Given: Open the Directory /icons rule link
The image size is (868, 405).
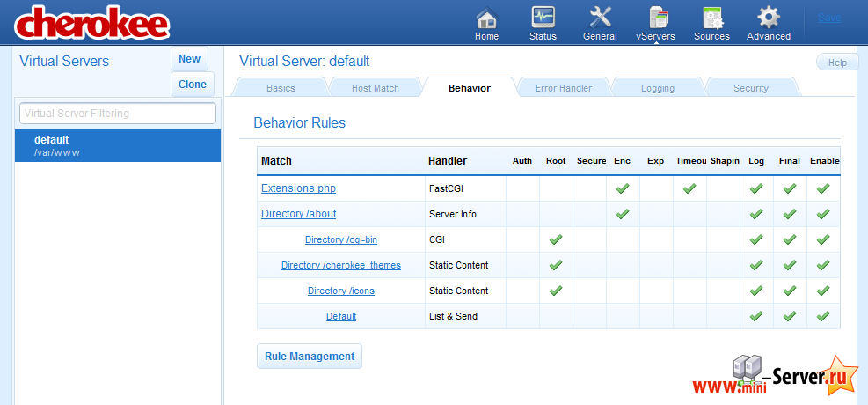Looking at the screenshot, I should [x=341, y=291].
